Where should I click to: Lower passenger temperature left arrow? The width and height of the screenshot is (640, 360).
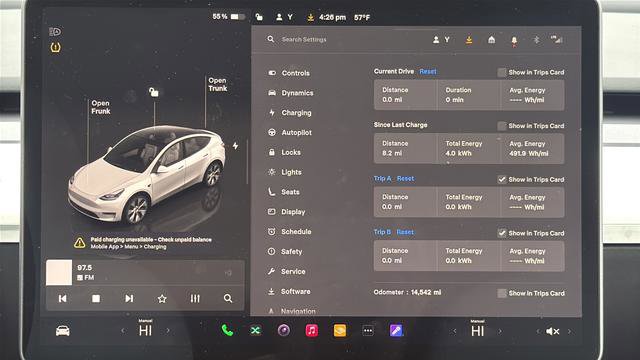(455, 331)
